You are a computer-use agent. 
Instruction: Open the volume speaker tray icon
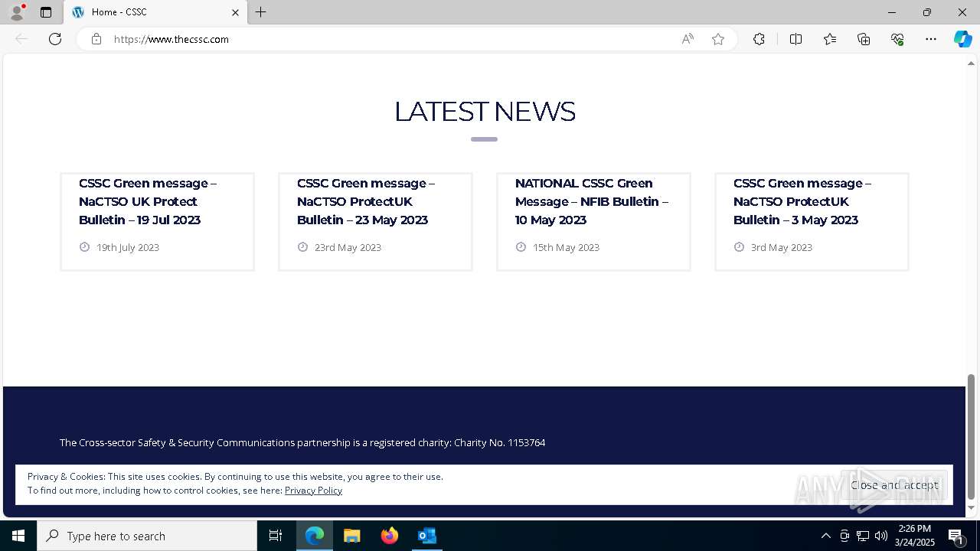point(881,536)
